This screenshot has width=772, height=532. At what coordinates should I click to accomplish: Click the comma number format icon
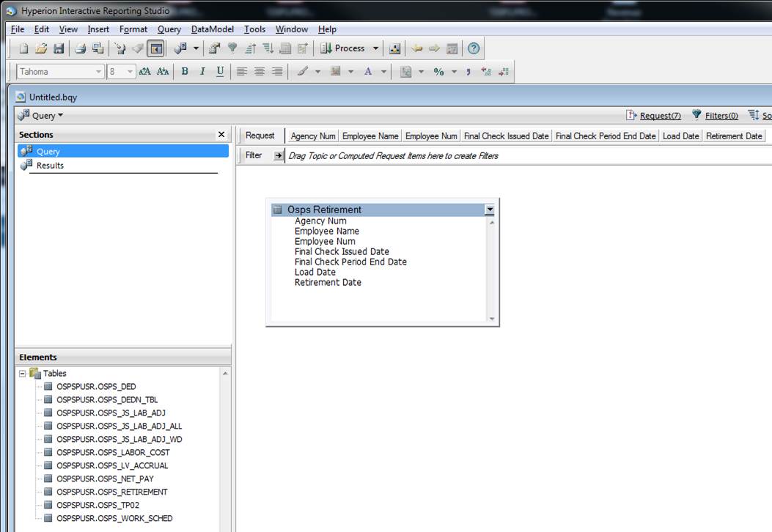(468, 72)
